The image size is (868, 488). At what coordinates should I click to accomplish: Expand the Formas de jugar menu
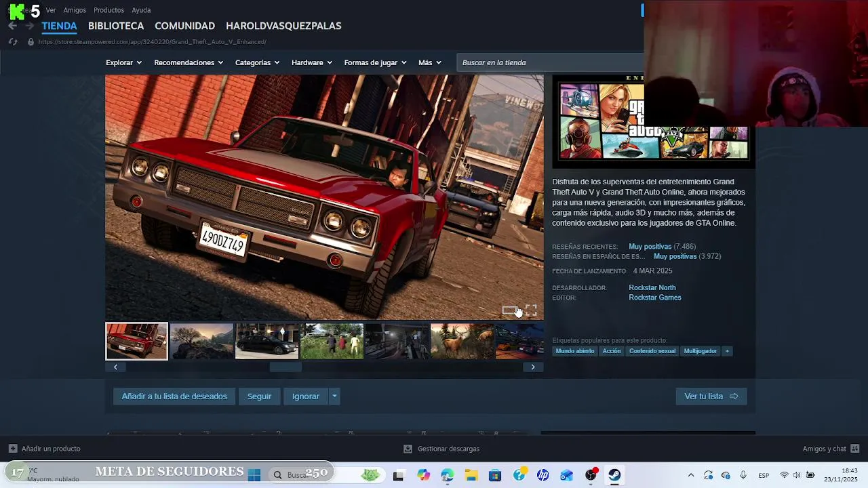tap(375, 62)
